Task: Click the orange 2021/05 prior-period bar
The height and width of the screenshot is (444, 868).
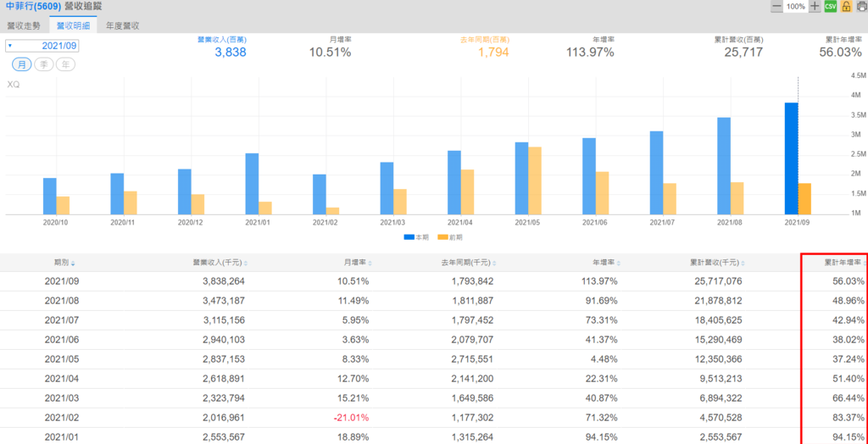Action: click(x=535, y=180)
